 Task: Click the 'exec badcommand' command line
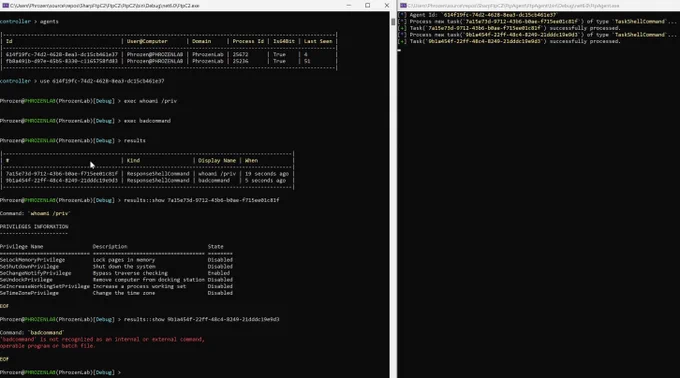85,121
